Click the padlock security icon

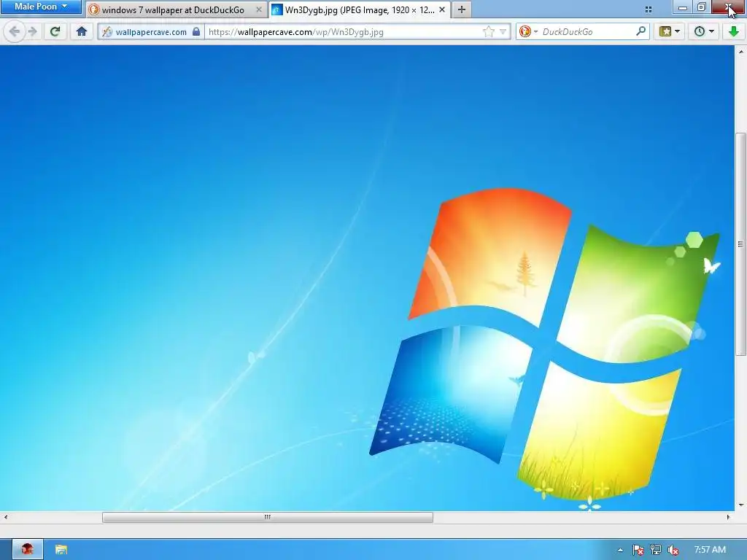[196, 32]
